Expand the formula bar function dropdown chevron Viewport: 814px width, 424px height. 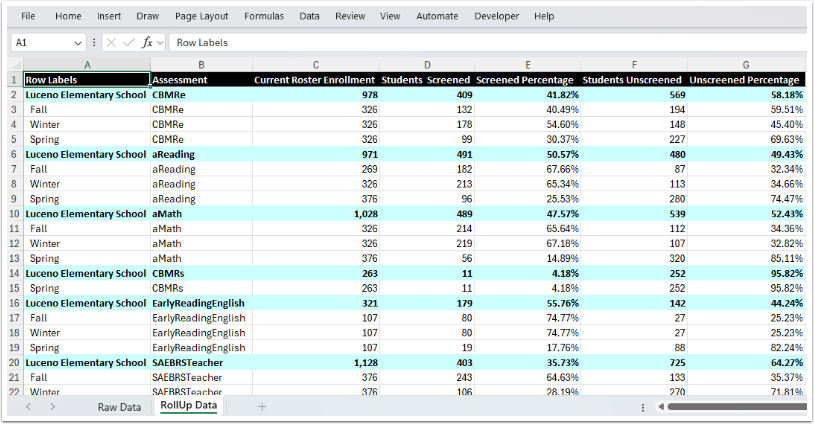[160, 43]
